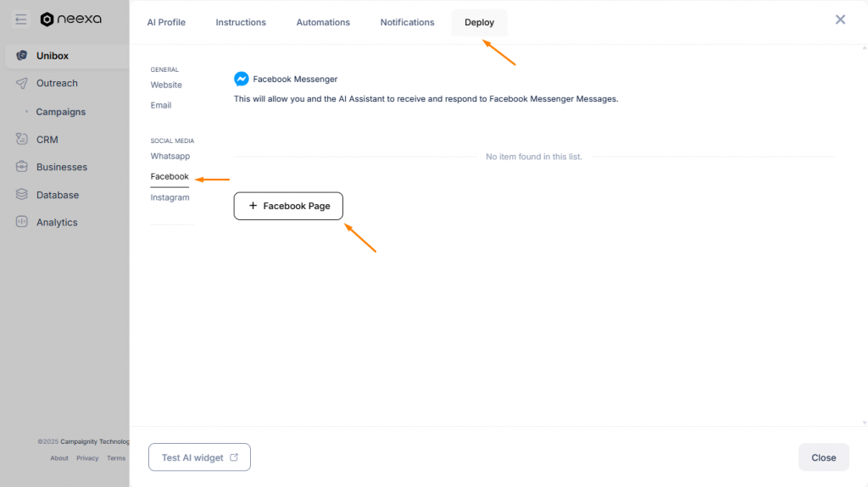Click the Businesses briefcase icon
Viewport: 868px width, 487px height.
21,167
